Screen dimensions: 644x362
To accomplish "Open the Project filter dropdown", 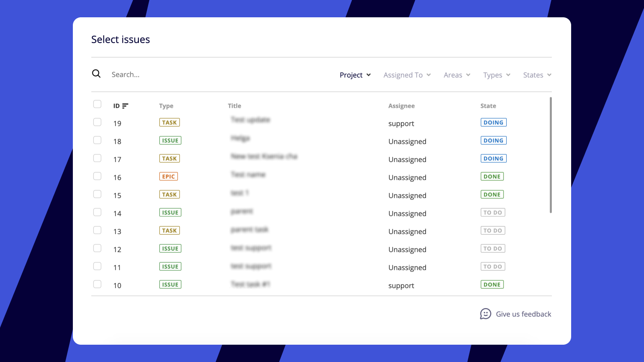I will pyautogui.click(x=355, y=75).
